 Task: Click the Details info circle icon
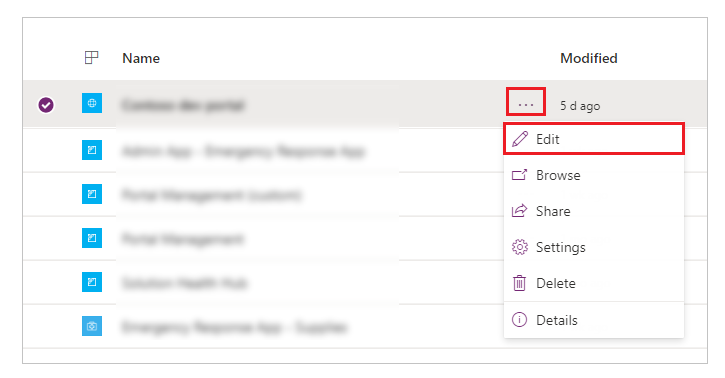519,320
